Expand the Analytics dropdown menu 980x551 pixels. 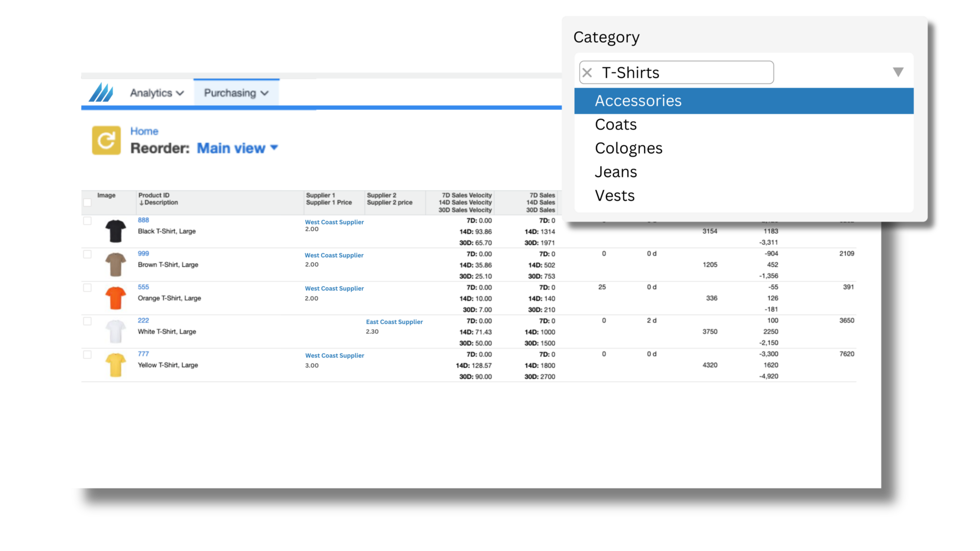pos(156,93)
